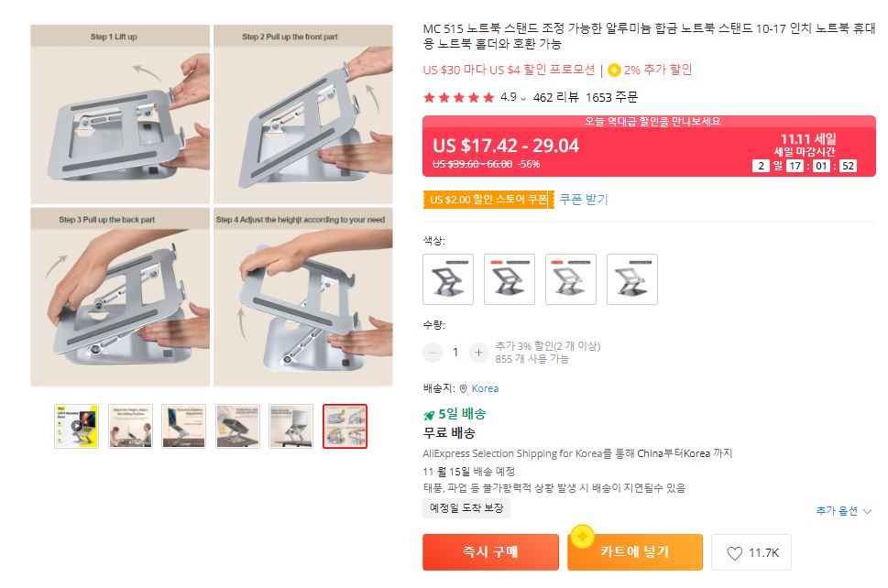Click the 카트에 넣기 add to cart button

(635, 551)
